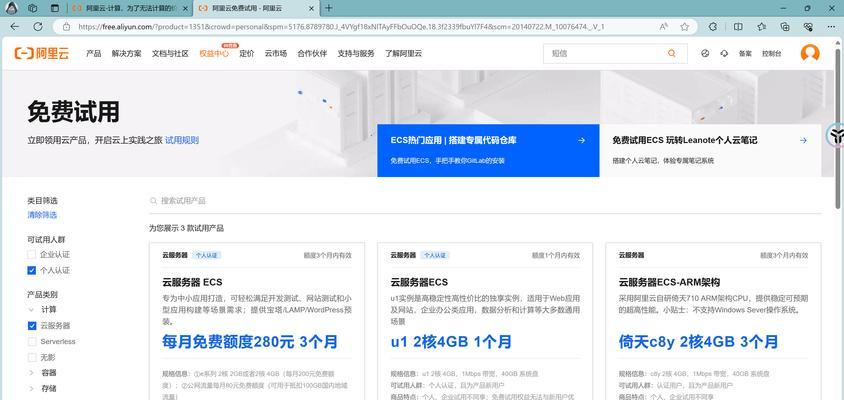Open the 产品 menu
The width and height of the screenshot is (844, 400).
click(94, 53)
